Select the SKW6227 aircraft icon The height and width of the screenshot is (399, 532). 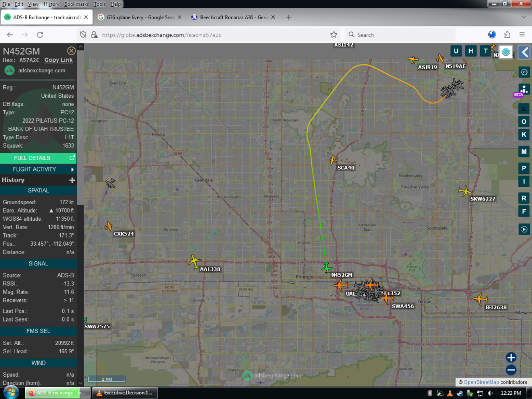click(464, 191)
